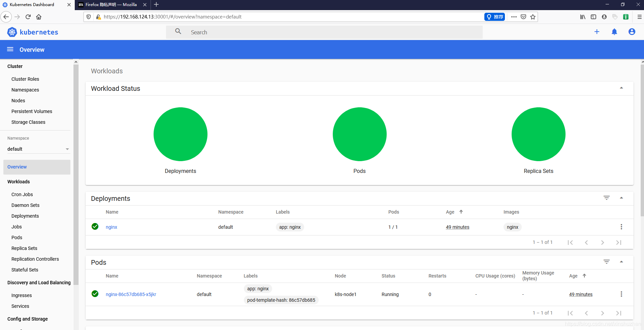This screenshot has width=644, height=330.
Task: Click the site security lock warning icon
Action: [98, 17]
